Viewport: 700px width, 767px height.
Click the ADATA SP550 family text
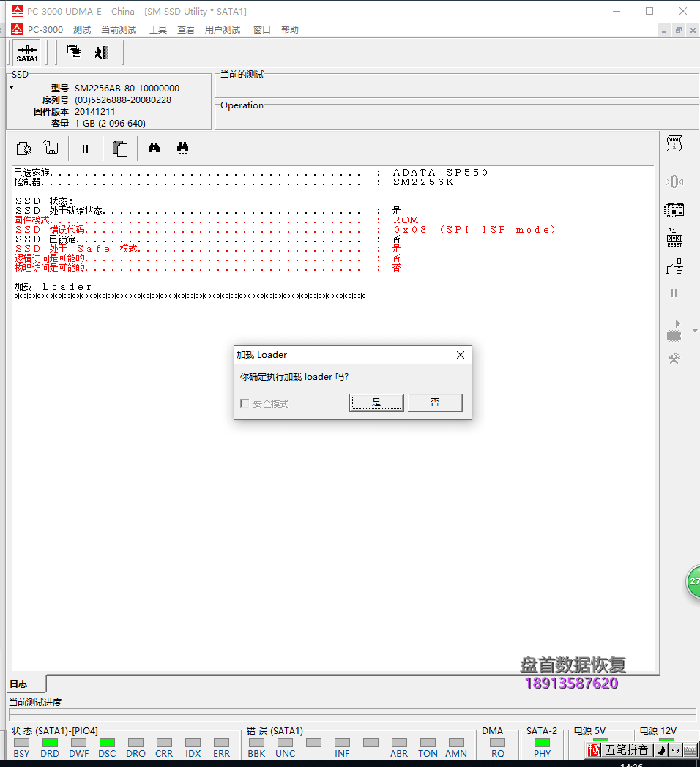(440, 172)
